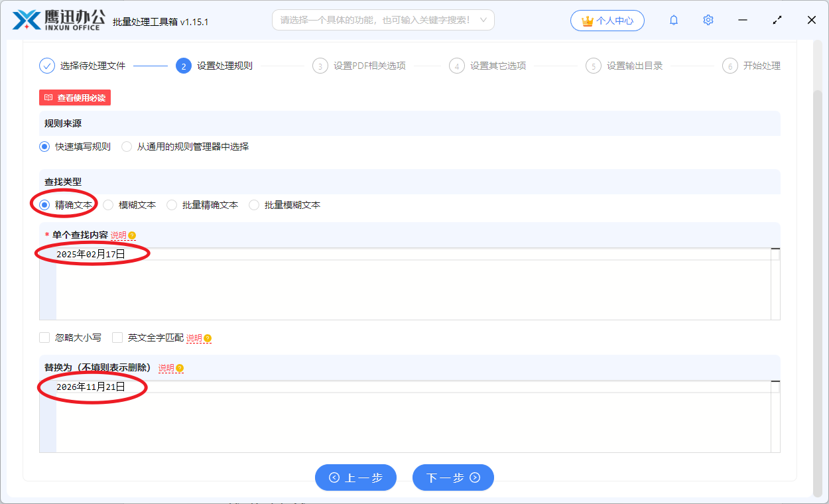Image resolution: width=829 pixels, height=504 pixels.
Task: Select 精确文本 search type
Action: coord(66,205)
